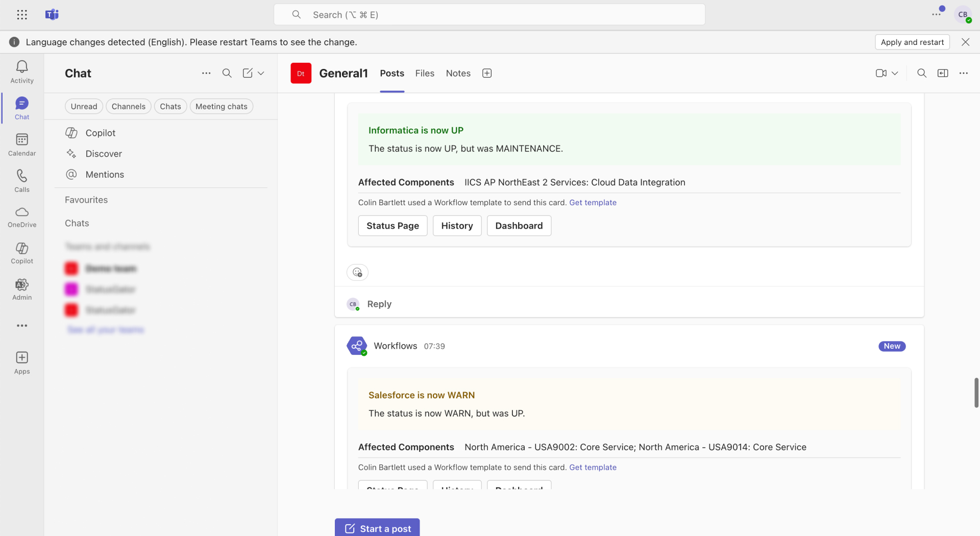980x536 pixels.
Task: Click the New badge on Workflows post
Action: 892,346
